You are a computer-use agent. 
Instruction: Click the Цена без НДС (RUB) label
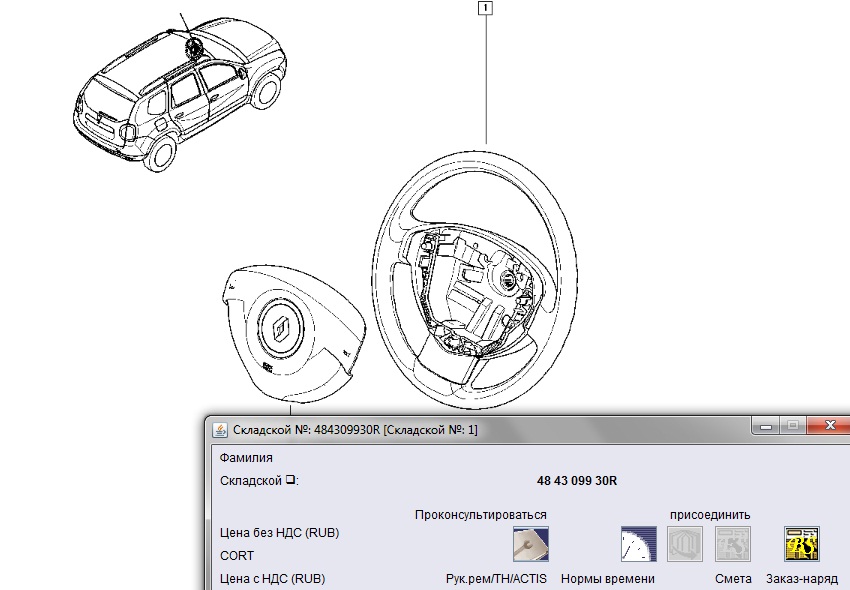click(x=279, y=533)
